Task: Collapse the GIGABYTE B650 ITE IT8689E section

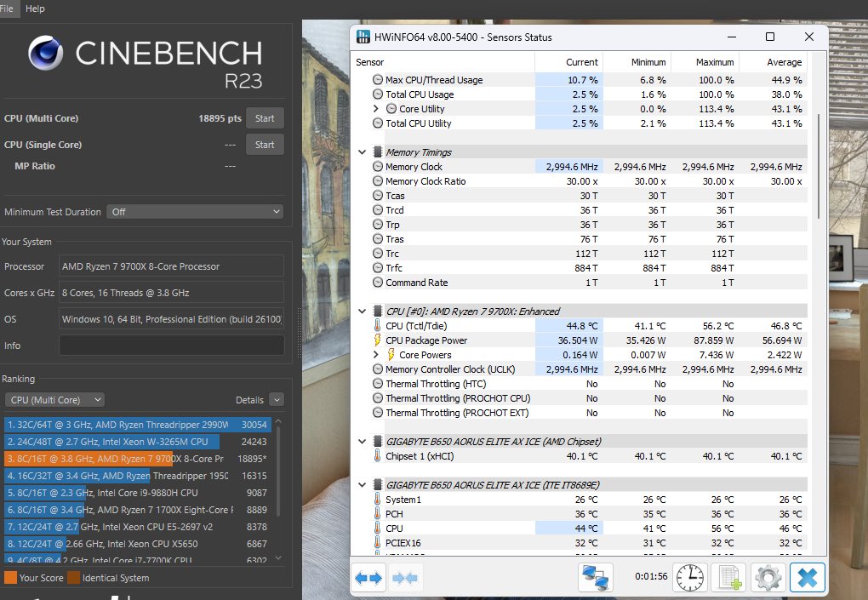Action: tap(362, 485)
